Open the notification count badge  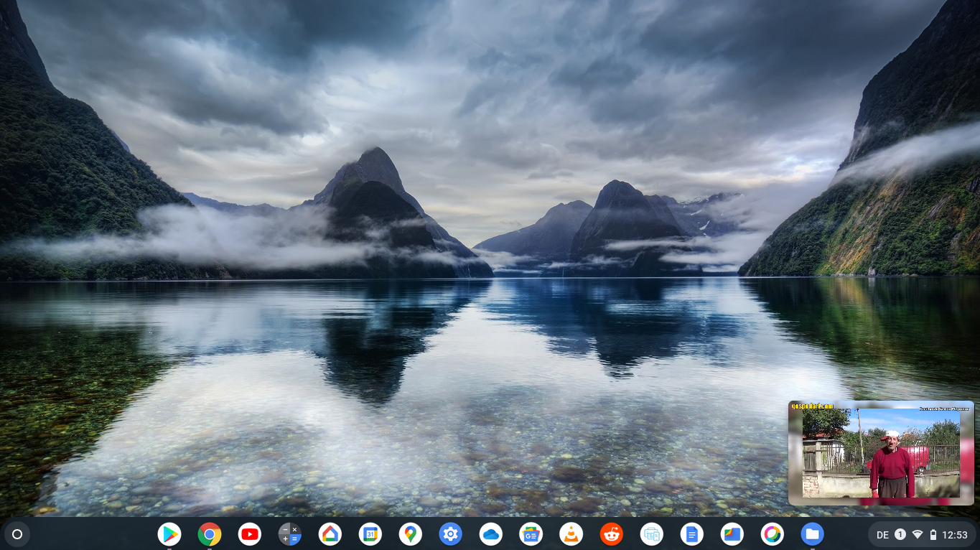(x=900, y=535)
